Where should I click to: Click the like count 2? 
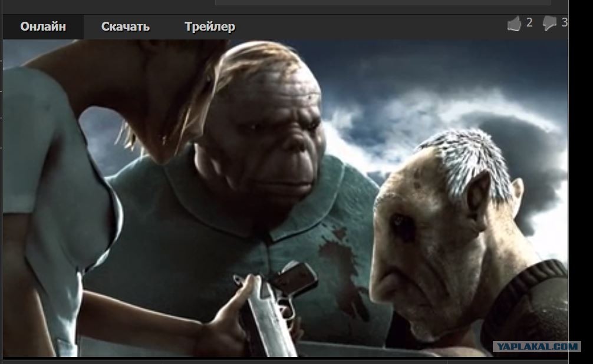point(529,23)
